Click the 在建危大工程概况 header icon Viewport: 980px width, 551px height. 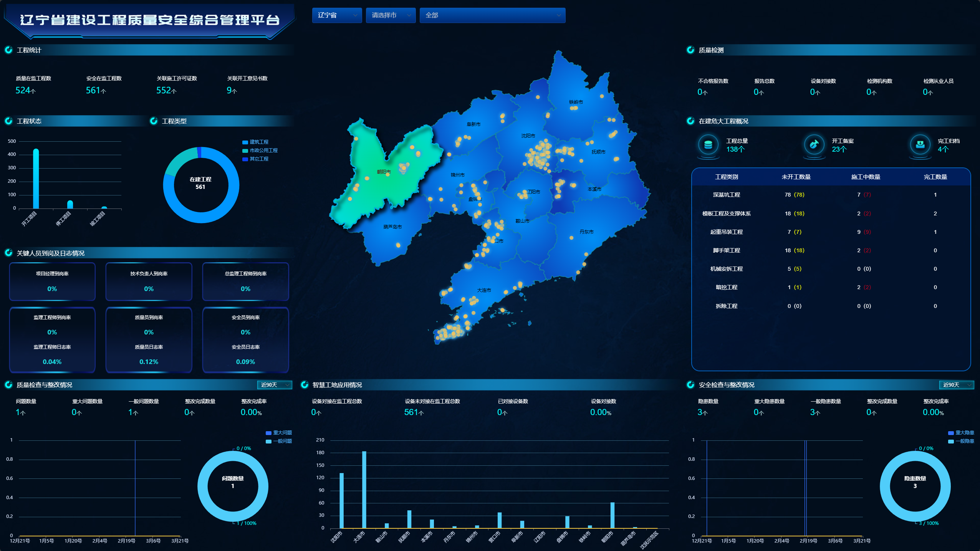pyautogui.click(x=690, y=121)
